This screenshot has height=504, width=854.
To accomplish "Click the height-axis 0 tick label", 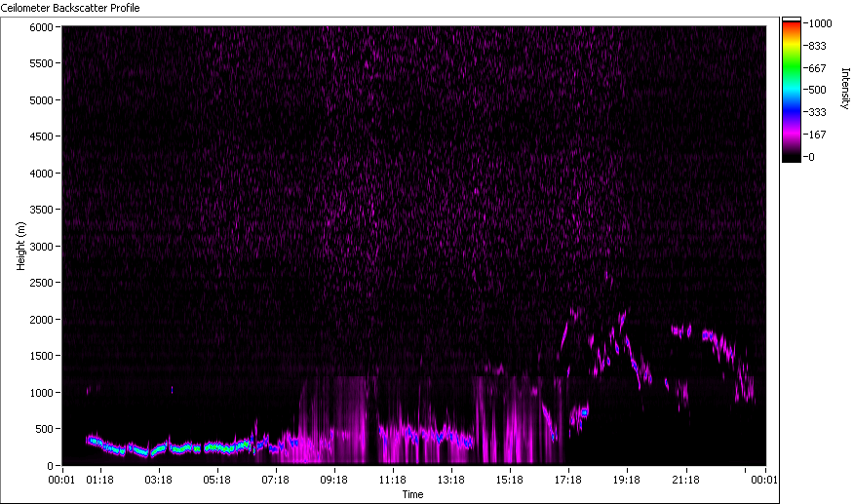I will [x=50, y=466].
